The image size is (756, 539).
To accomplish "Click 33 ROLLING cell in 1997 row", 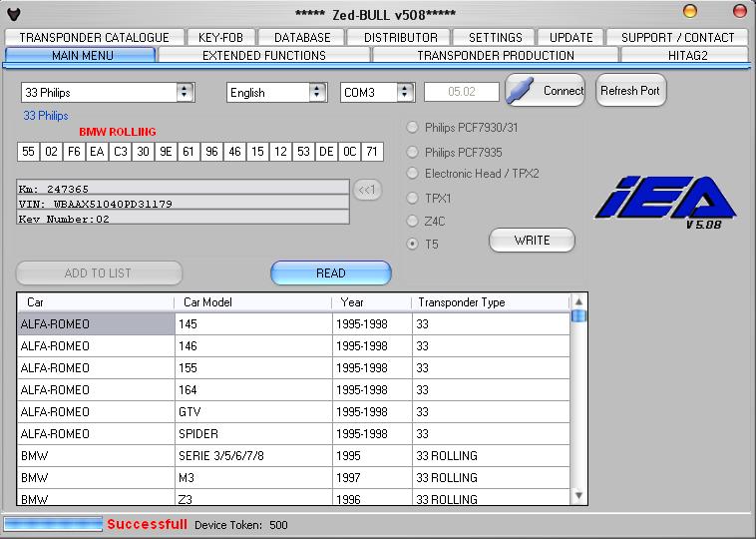I will coord(491,478).
